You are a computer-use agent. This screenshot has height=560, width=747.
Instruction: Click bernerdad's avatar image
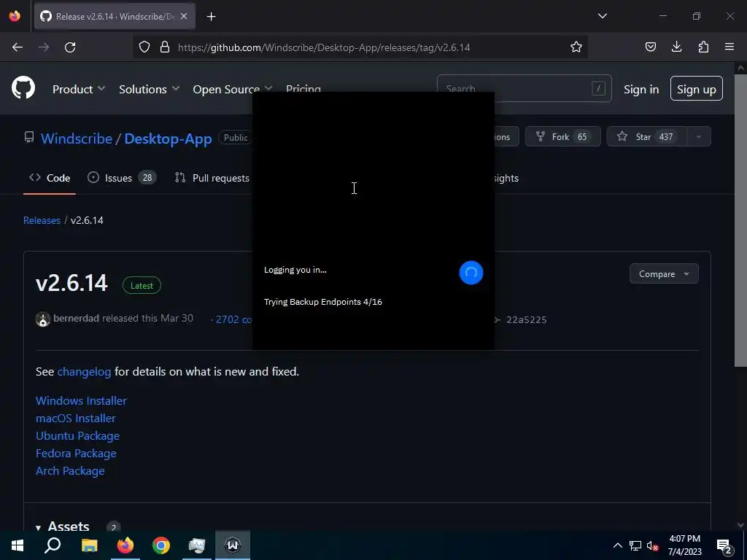(43, 319)
